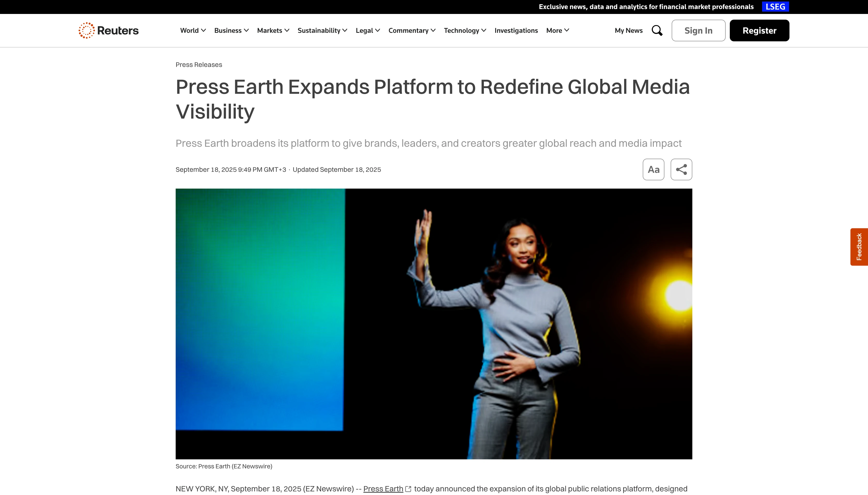868x495 pixels.
Task: Open the orange Feedback side tab
Action: point(859,247)
